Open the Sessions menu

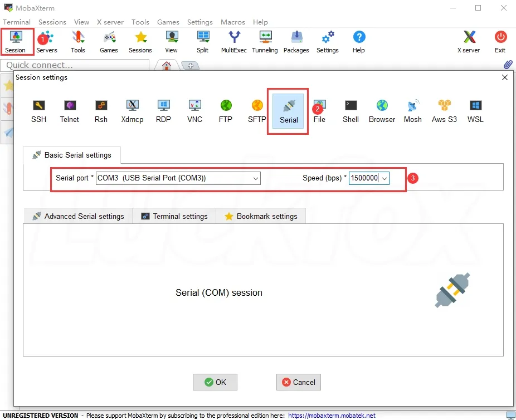point(52,22)
